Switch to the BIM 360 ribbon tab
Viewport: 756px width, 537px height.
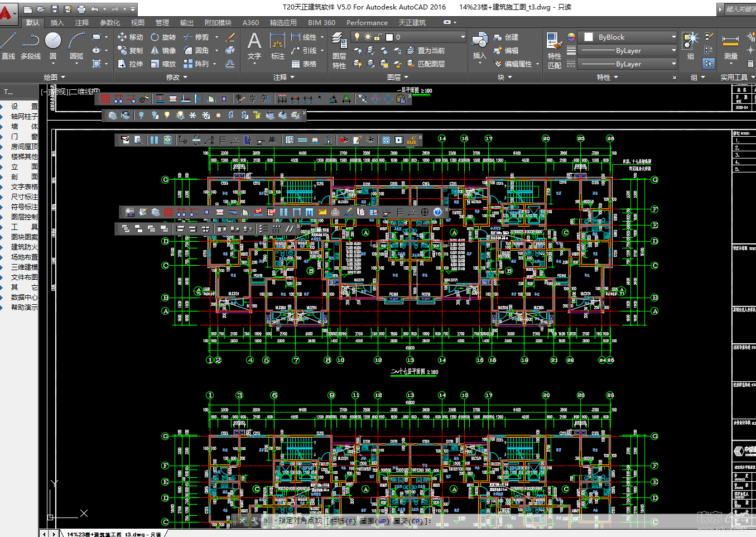tap(322, 22)
